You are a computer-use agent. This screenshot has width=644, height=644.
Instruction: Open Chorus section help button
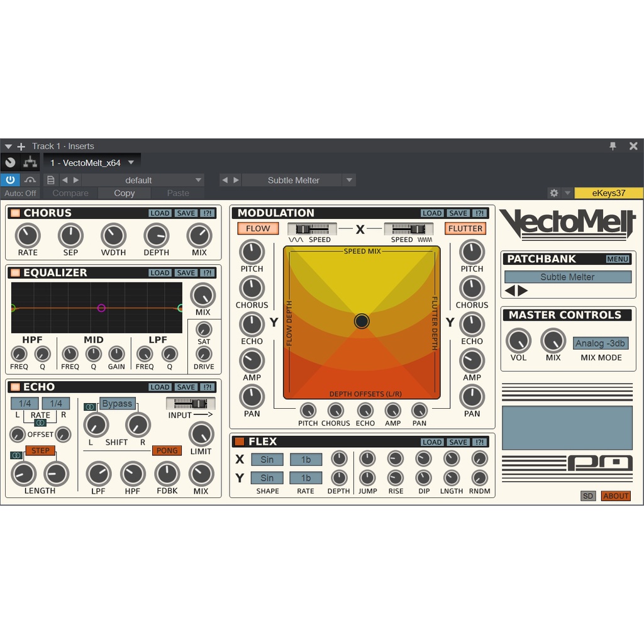208,213
